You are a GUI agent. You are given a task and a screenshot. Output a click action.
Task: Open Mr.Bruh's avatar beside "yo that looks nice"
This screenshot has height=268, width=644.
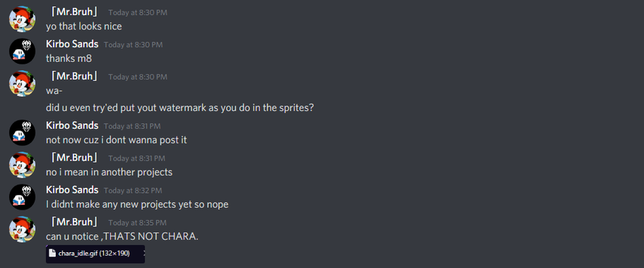[22, 19]
